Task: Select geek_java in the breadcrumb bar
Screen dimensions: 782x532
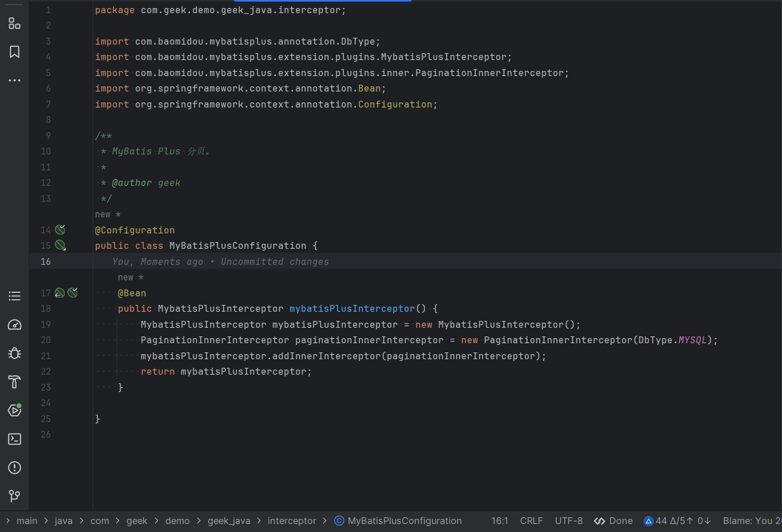Action: [229, 521]
